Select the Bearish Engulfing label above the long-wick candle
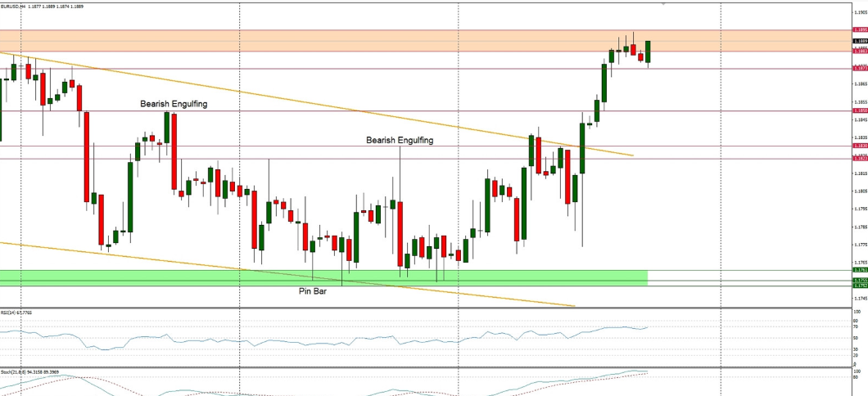Image resolution: width=868 pixels, height=396 pixels. 399,140
